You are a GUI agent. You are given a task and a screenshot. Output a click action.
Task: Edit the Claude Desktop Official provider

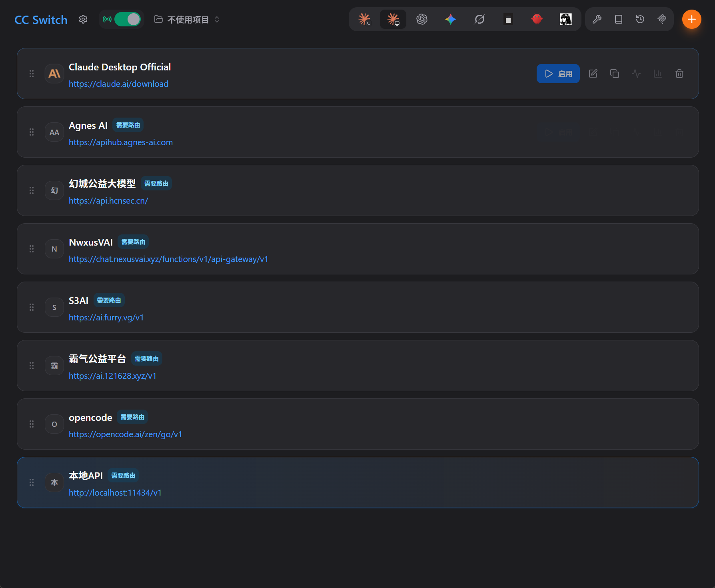coord(593,74)
